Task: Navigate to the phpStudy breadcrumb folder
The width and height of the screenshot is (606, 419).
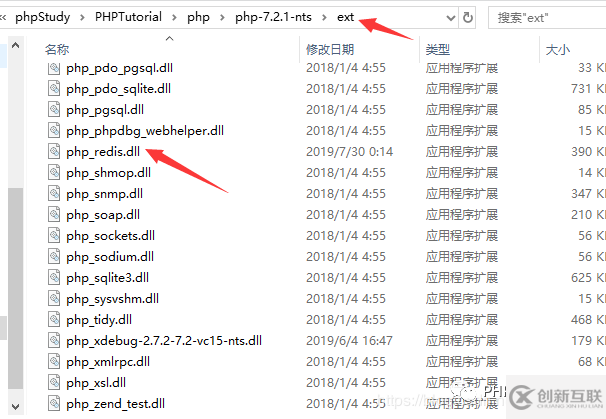Action: coord(43,17)
